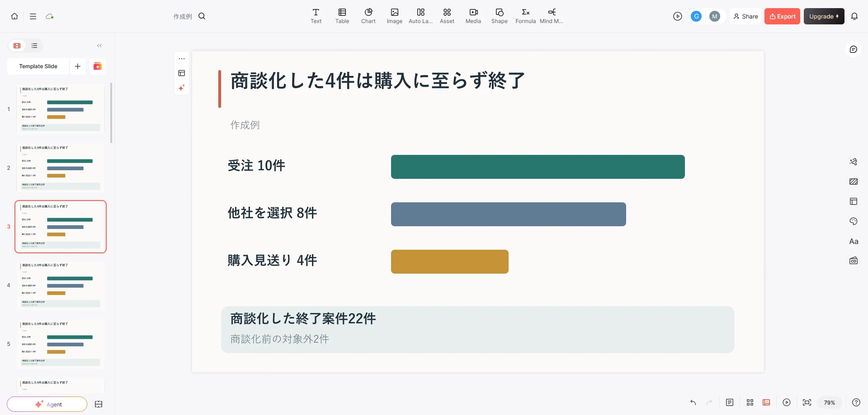This screenshot has height=415, width=868.
Task: Open slide options three-dot menu
Action: 182,59
